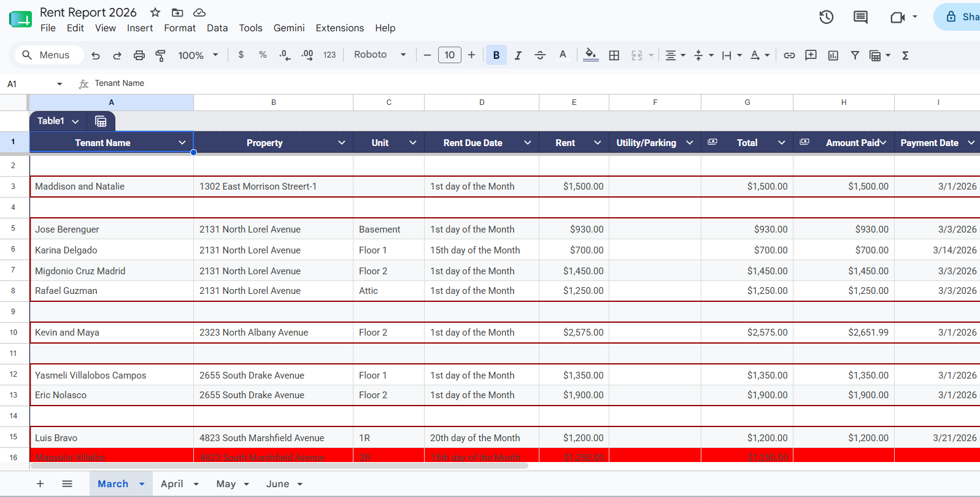
Task: Open the Format menu
Action: pos(180,28)
